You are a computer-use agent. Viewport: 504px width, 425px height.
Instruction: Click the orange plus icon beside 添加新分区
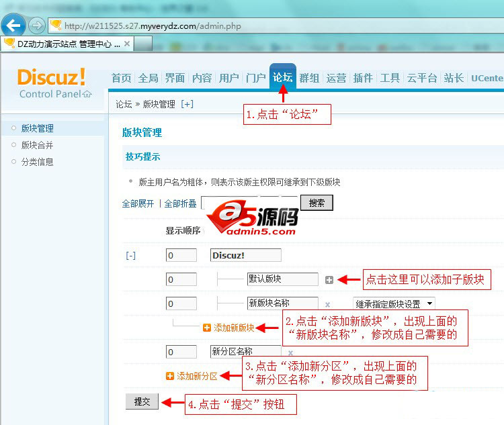click(170, 376)
